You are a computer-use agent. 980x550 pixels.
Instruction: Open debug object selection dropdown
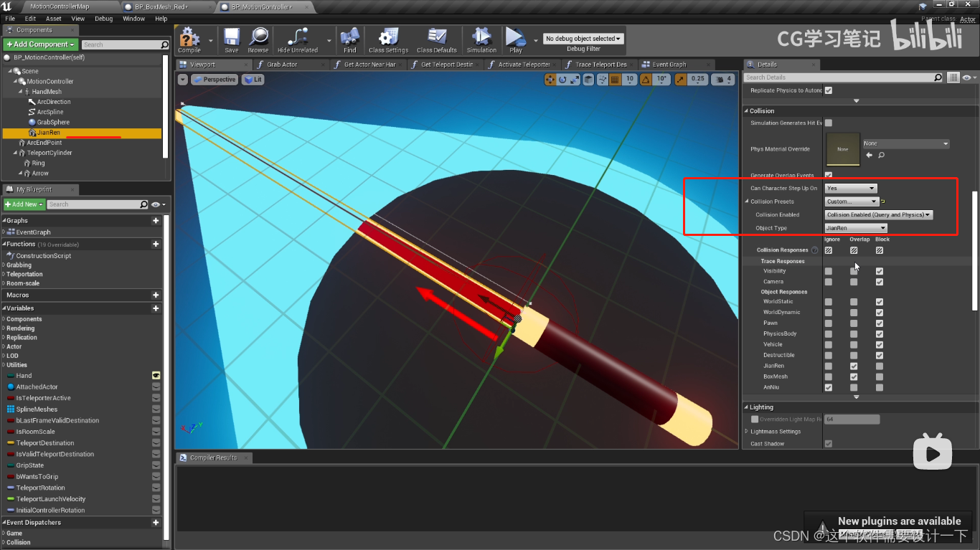pyautogui.click(x=583, y=39)
